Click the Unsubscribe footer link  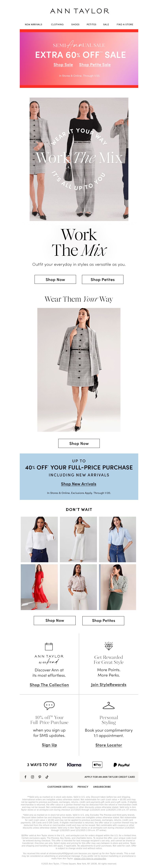coord(102,786)
